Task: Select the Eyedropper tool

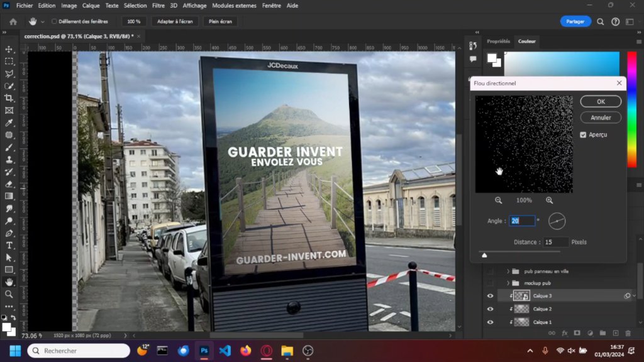Action: tap(9, 123)
